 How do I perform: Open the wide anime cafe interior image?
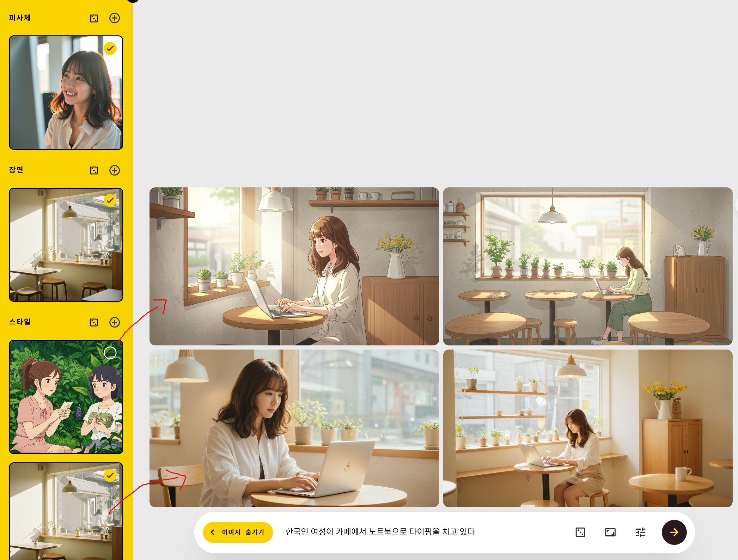[588, 266]
